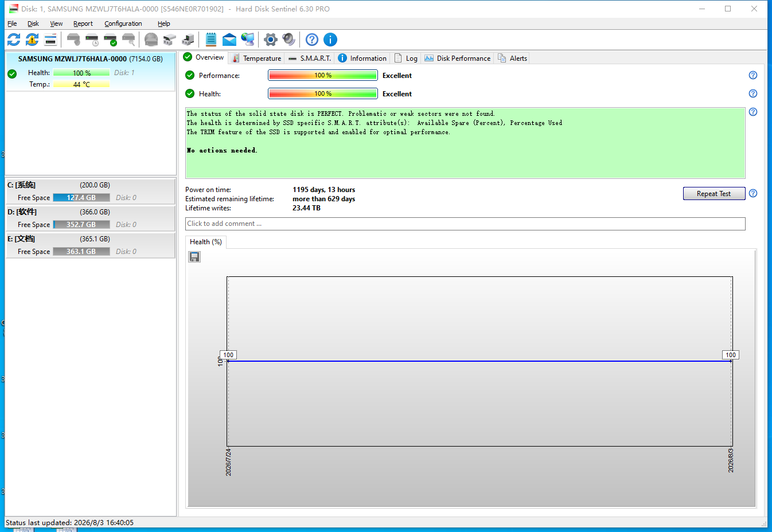
Task: Click green check icon beside Performance label
Action: [190, 75]
